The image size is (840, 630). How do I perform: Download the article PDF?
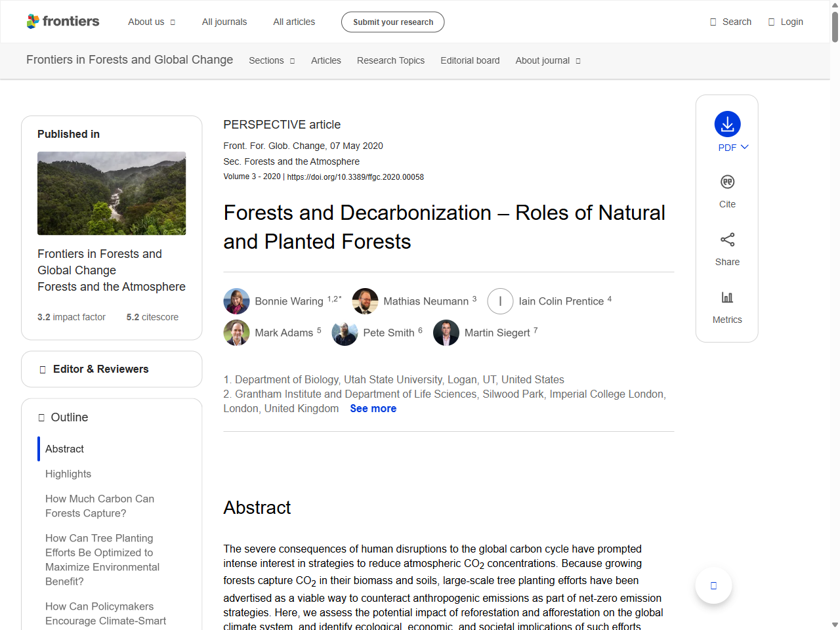[726, 124]
